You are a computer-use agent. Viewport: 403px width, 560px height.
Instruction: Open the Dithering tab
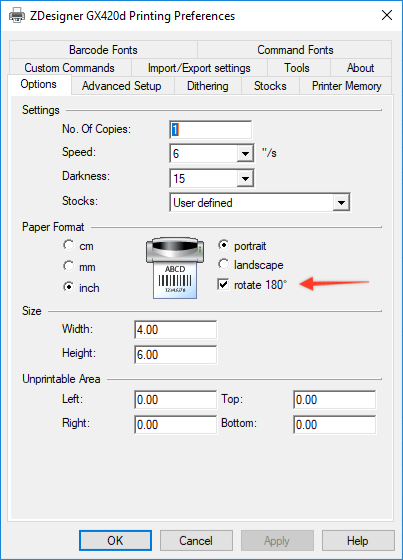coord(208,86)
